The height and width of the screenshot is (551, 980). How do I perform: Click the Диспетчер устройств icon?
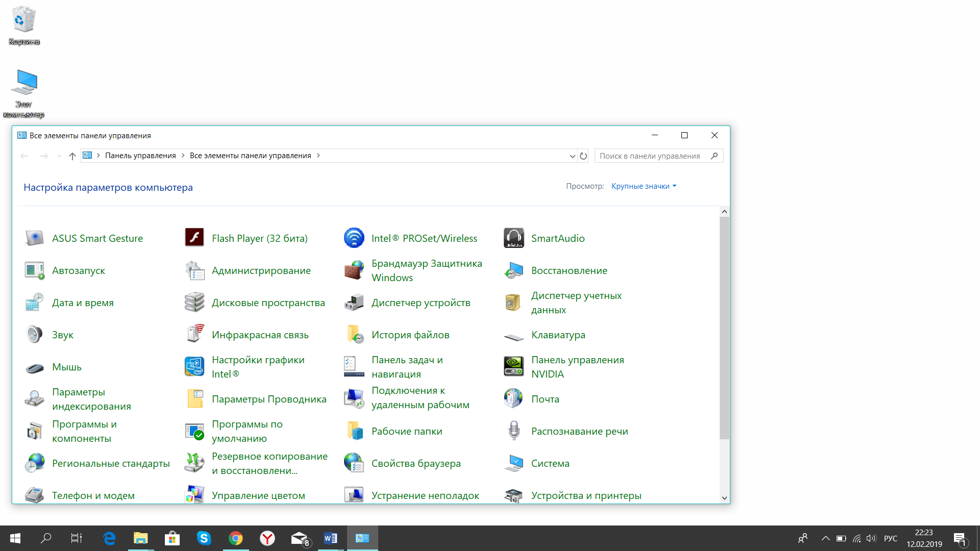(354, 303)
